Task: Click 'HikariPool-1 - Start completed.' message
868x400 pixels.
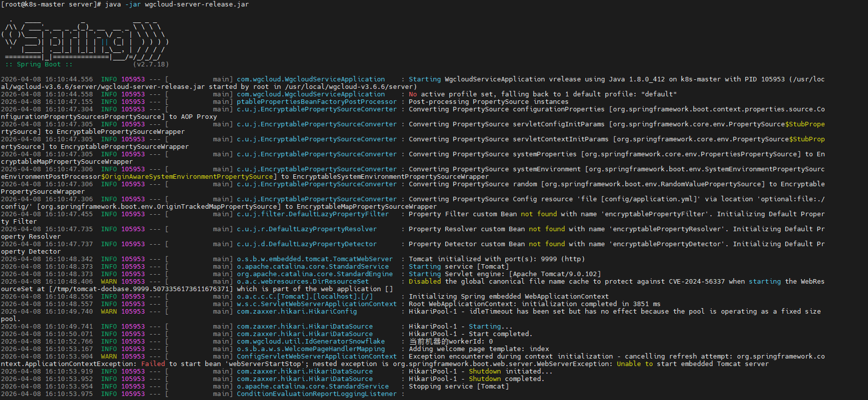Action: click(x=470, y=334)
